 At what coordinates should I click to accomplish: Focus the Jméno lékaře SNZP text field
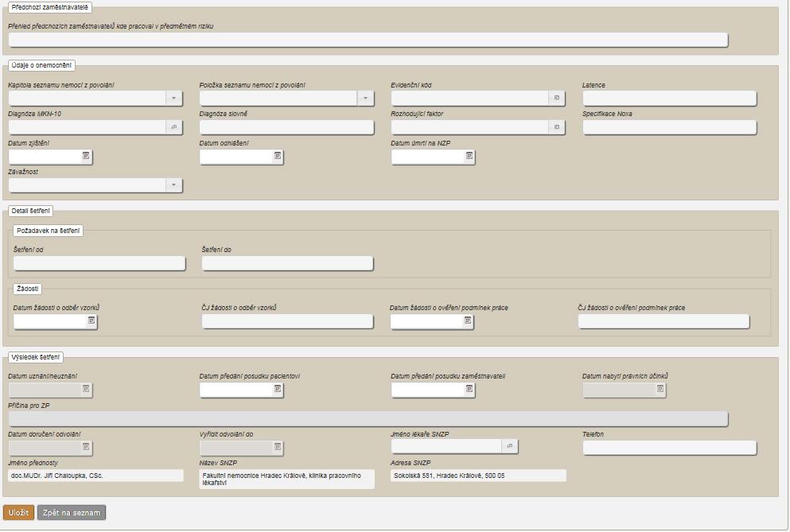click(x=446, y=446)
